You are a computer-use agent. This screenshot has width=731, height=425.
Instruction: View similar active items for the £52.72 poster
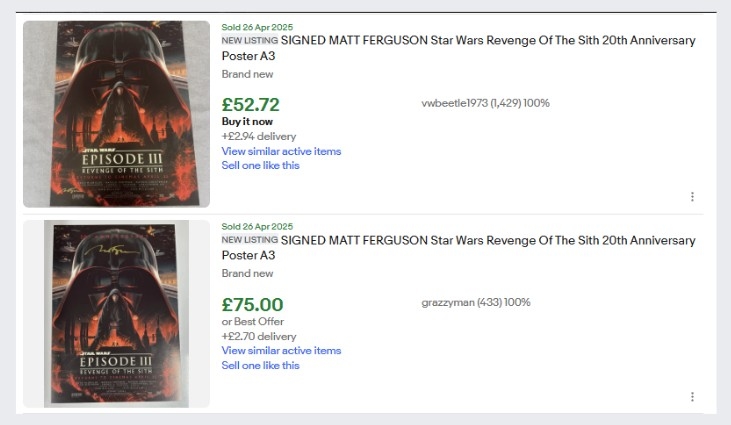(281, 151)
